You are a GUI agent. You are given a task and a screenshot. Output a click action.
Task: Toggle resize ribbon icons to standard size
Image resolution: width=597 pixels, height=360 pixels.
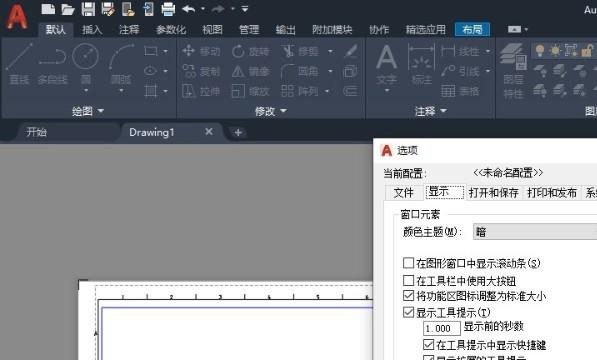pos(408,296)
